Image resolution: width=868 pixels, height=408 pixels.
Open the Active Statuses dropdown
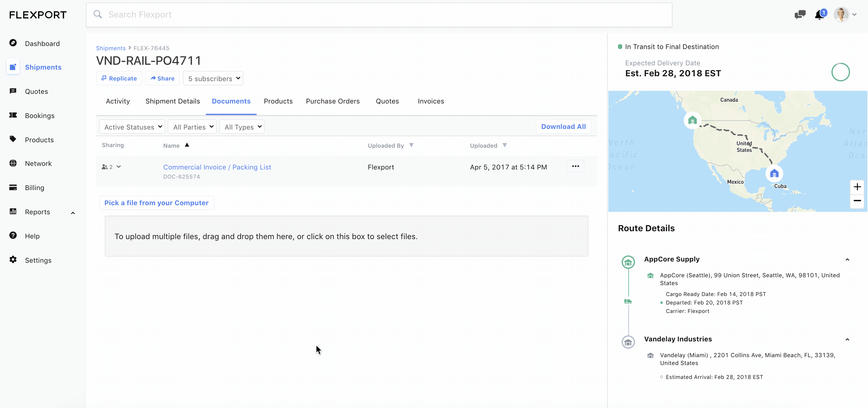(133, 127)
